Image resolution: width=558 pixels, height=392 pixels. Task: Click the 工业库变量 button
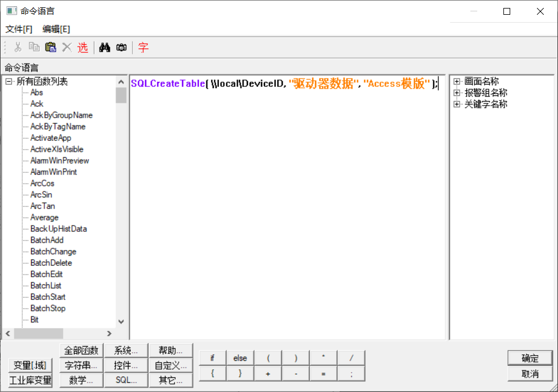pyautogui.click(x=30, y=380)
